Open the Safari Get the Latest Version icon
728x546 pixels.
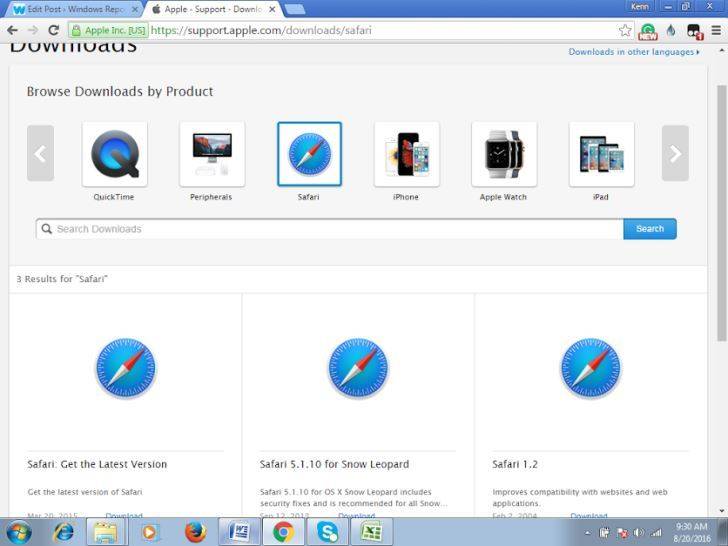pyautogui.click(x=126, y=368)
